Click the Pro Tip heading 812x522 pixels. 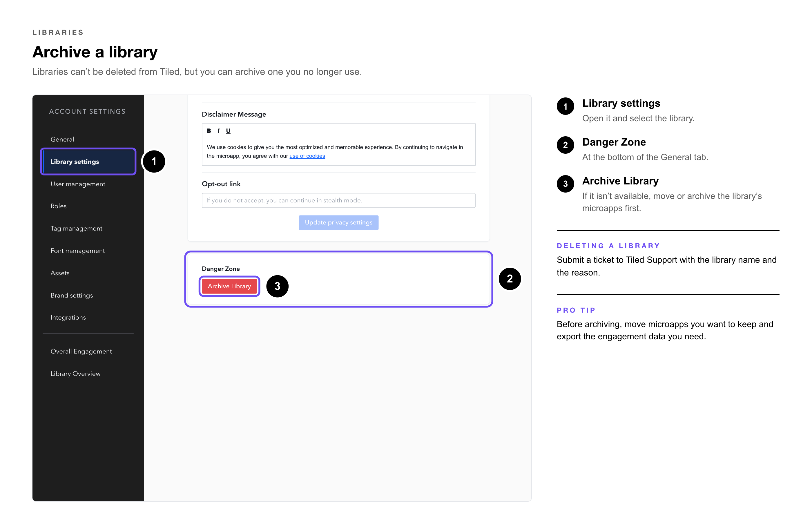click(576, 310)
